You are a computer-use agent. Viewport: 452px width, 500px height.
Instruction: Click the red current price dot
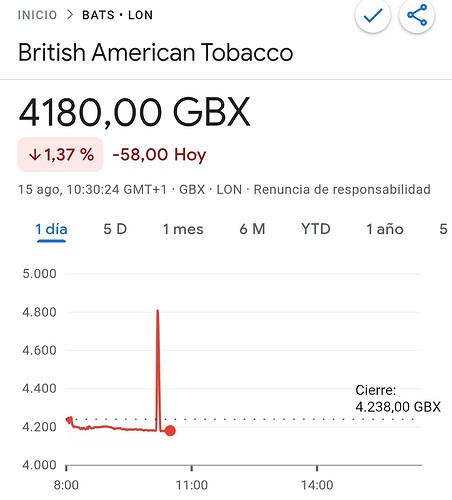[x=170, y=431]
